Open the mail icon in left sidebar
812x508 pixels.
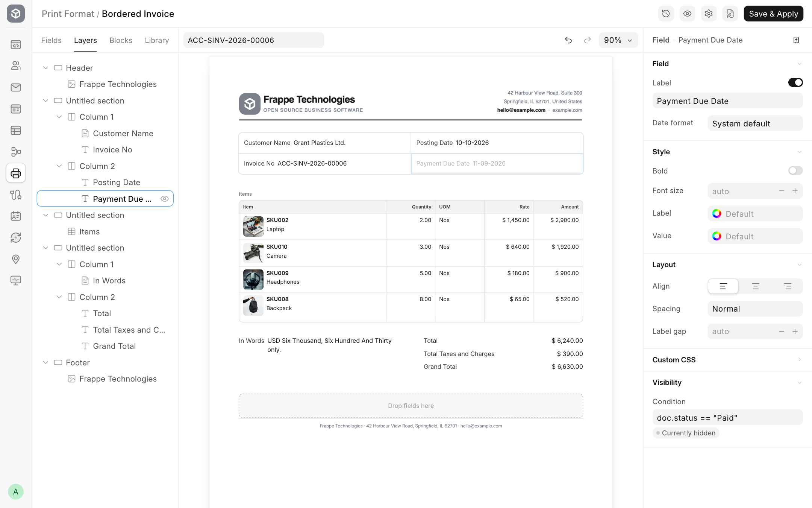point(16,87)
